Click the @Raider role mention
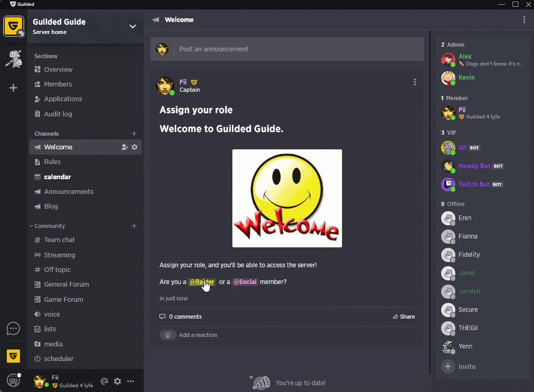 pyautogui.click(x=201, y=282)
